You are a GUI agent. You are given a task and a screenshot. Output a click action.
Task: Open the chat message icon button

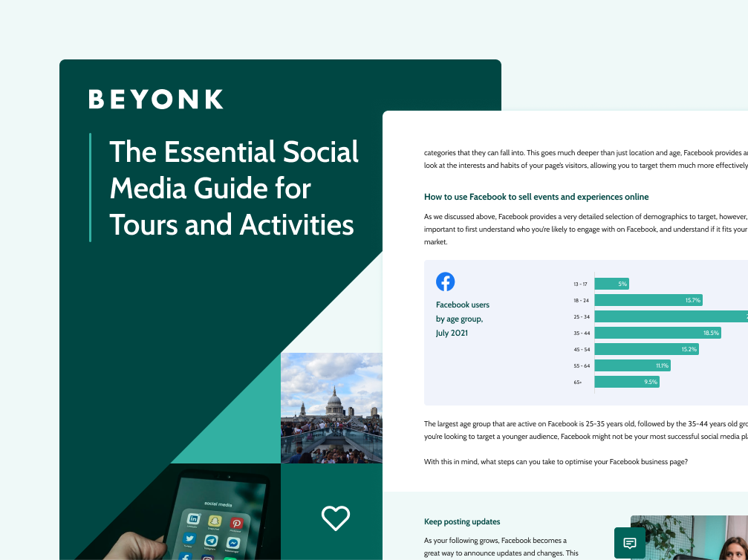629,543
